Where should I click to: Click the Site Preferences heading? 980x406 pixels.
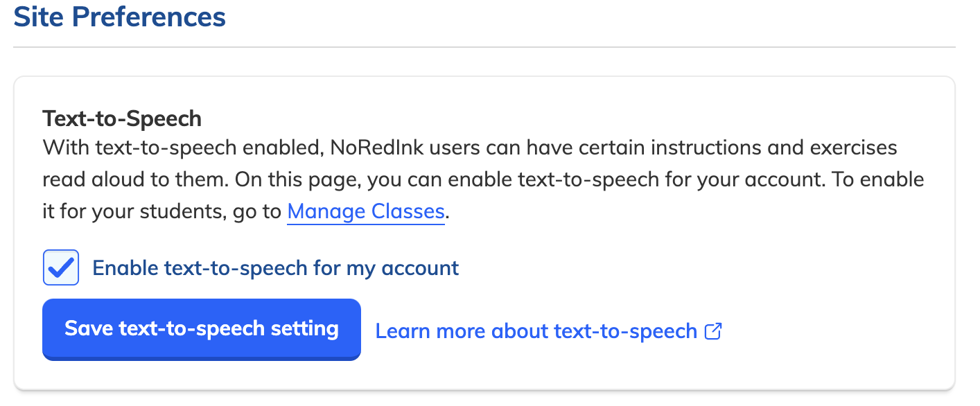120,16
